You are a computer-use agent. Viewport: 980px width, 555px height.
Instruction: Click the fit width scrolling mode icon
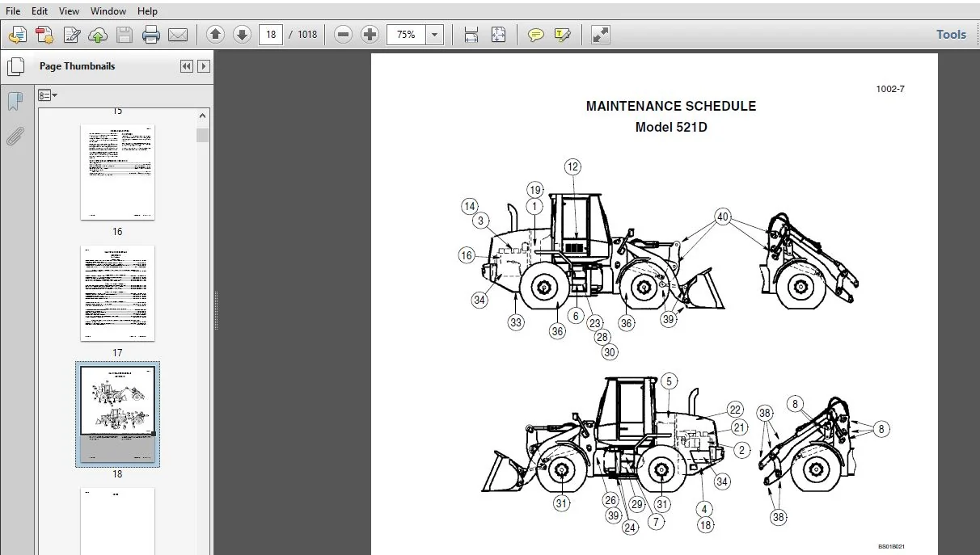point(471,35)
